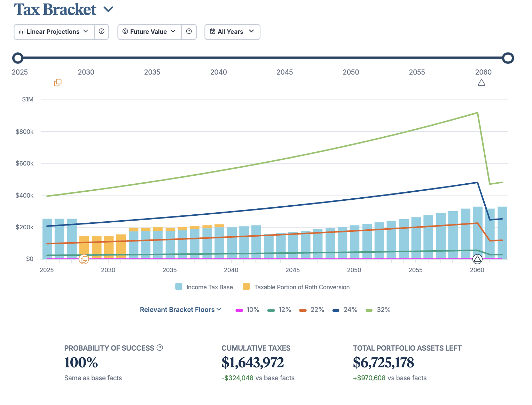Click the $1M y-axis label
This screenshot has width=532, height=405.
pos(28,99)
